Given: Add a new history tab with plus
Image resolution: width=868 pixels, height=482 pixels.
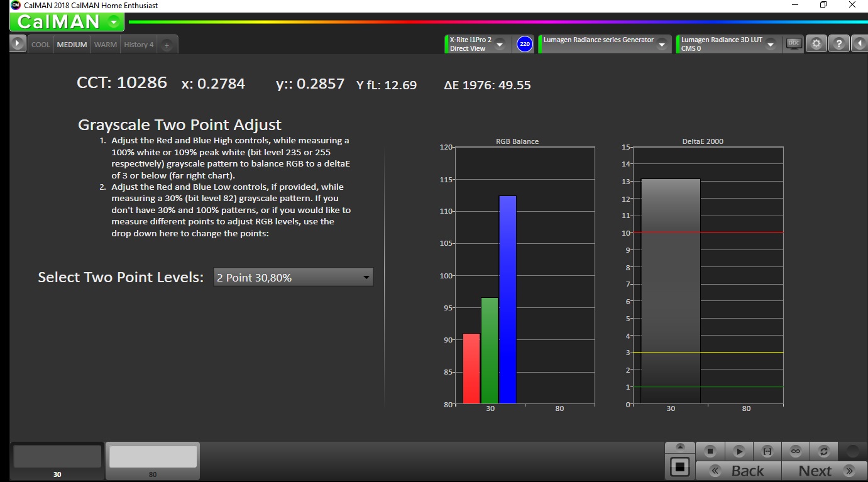Looking at the screenshot, I should click(x=167, y=45).
